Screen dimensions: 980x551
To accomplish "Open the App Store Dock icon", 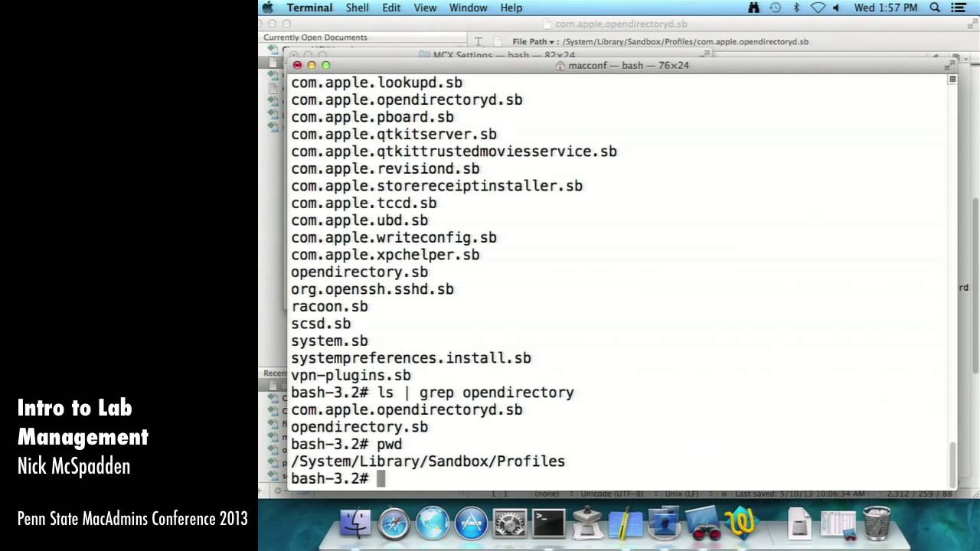I will (471, 523).
